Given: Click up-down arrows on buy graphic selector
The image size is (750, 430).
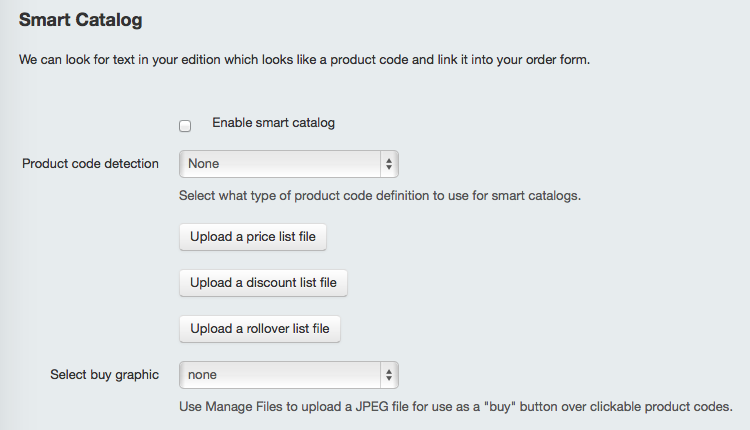Looking at the screenshot, I should [389, 375].
